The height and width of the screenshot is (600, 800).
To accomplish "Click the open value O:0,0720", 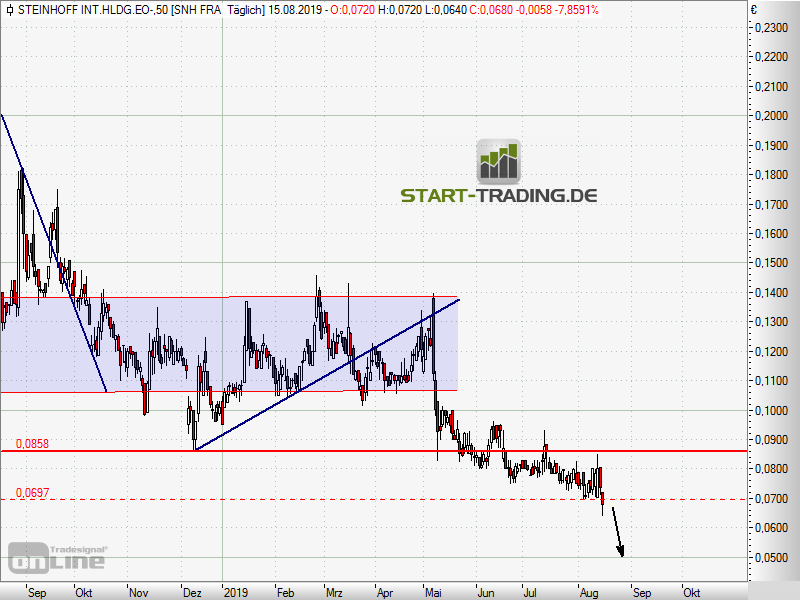I will click(x=353, y=10).
